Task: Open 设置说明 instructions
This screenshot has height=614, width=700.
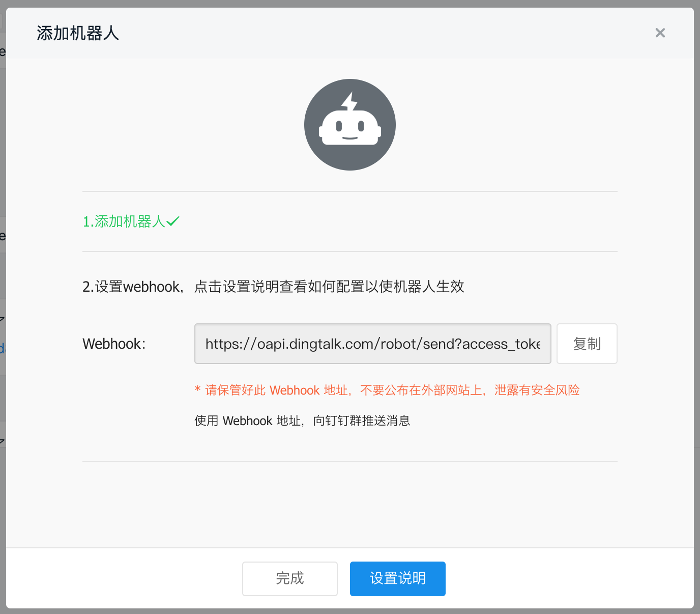Action: click(x=398, y=578)
